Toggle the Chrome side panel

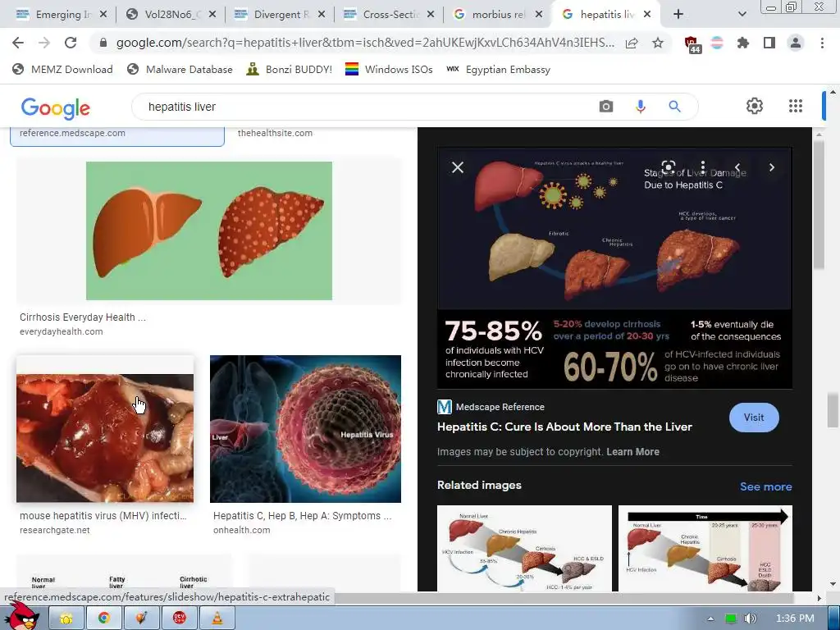point(769,43)
